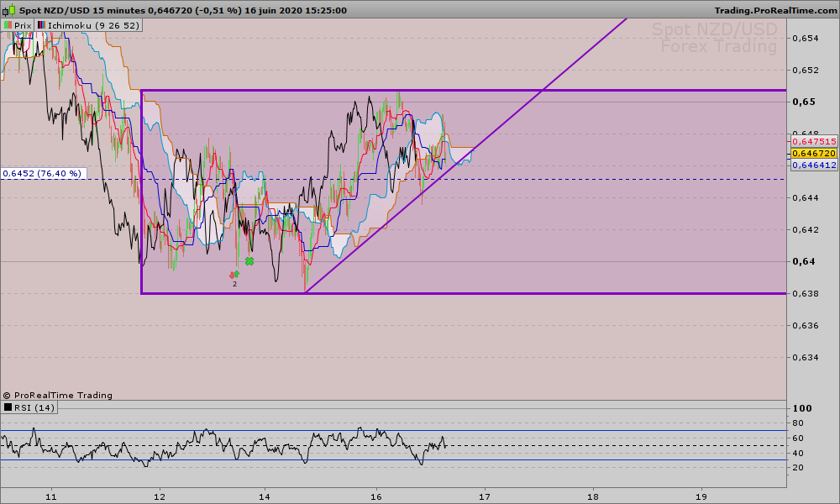Image resolution: width=840 pixels, height=504 pixels.
Task: Click date 16 on the time axis
Action: [x=375, y=495]
